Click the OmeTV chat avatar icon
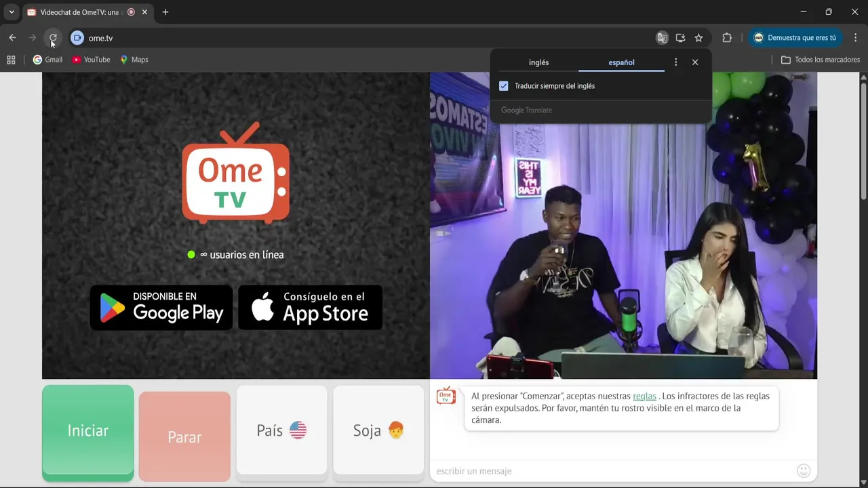Screen dimensions: 868x488 pos(446,396)
